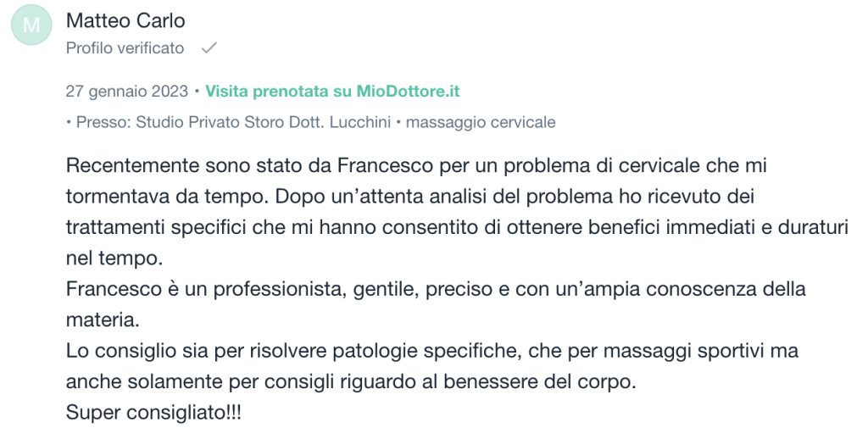Click the green "M" avatar circle
Image resolution: width=868 pixels, height=439 pixels.
coord(31,26)
